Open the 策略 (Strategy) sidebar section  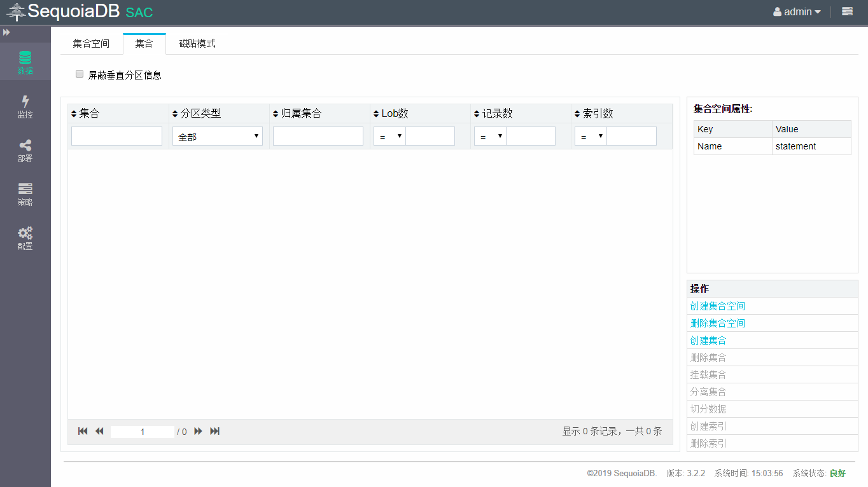pos(25,195)
